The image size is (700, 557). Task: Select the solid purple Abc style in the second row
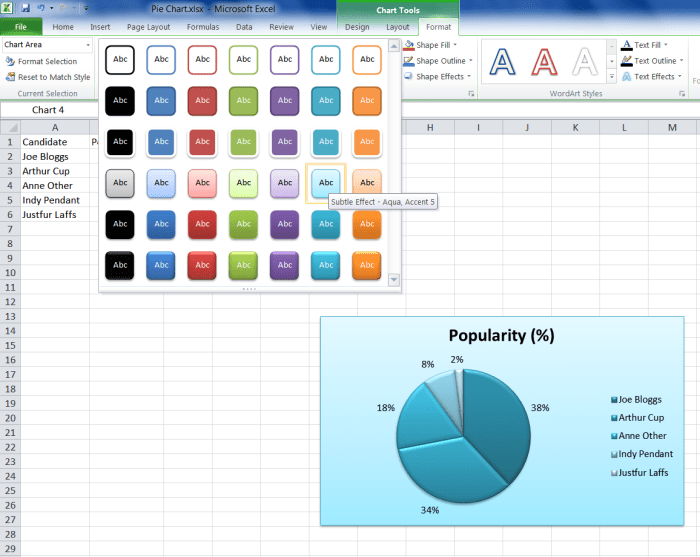pyautogui.click(x=285, y=101)
